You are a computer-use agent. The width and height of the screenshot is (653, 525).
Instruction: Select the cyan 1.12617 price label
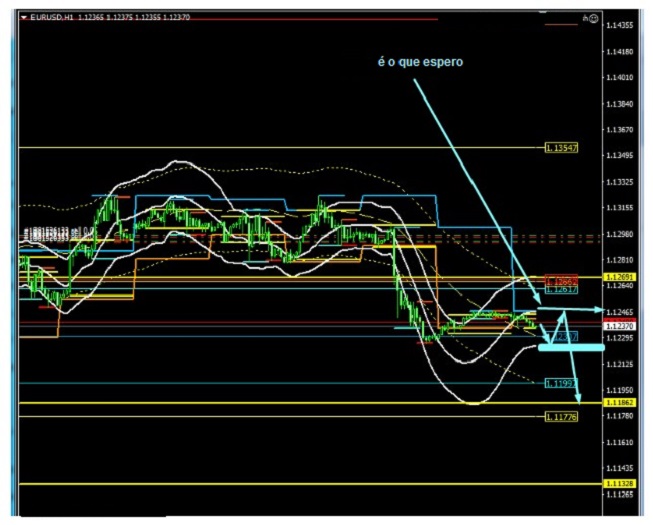click(560, 289)
